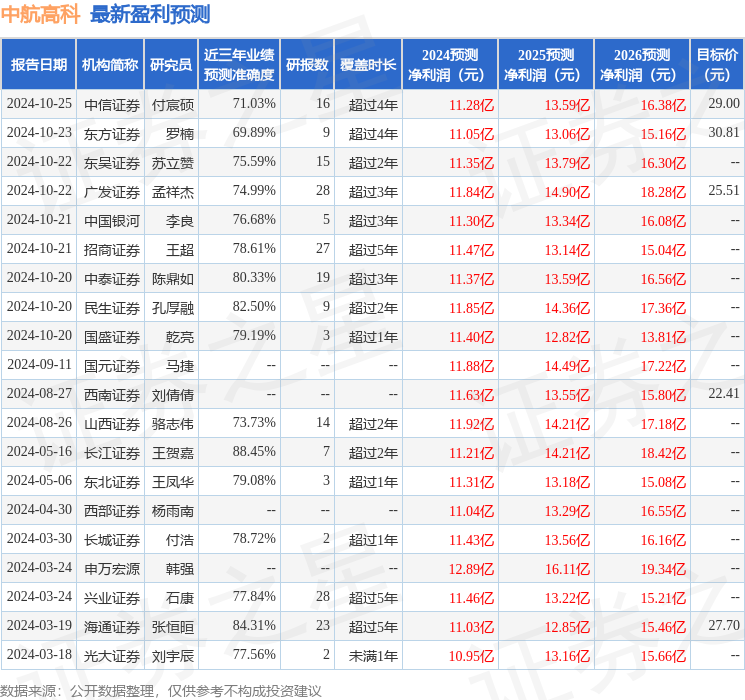Select the 海通证券 institution cell
This screenshot has height=700, width=745.
pos(112,627)
